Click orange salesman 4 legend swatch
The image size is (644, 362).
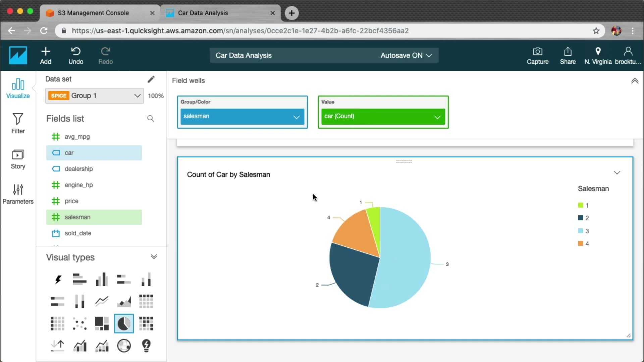tap(580, 243)
